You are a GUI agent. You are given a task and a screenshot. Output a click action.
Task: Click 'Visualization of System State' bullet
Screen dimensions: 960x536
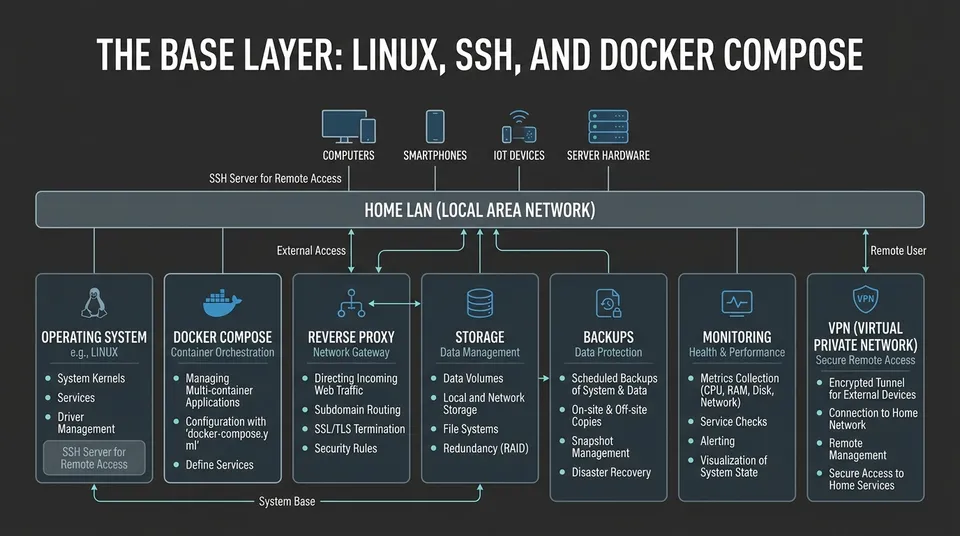(733, 466)
